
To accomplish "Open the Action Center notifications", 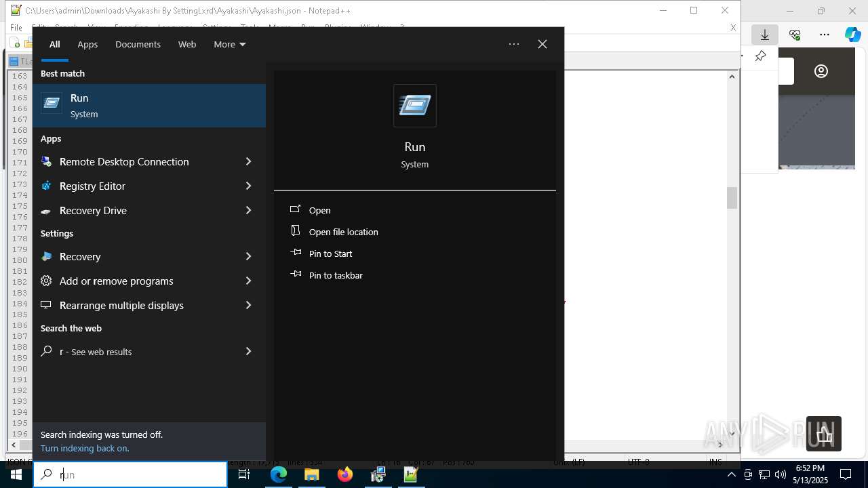I will click(846, 474).
